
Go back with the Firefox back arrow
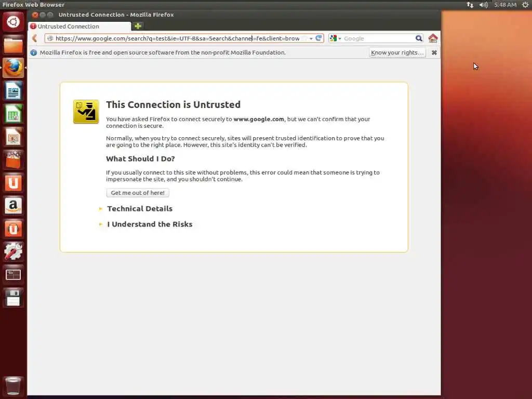pyautogui.click(x=35, y=38)
